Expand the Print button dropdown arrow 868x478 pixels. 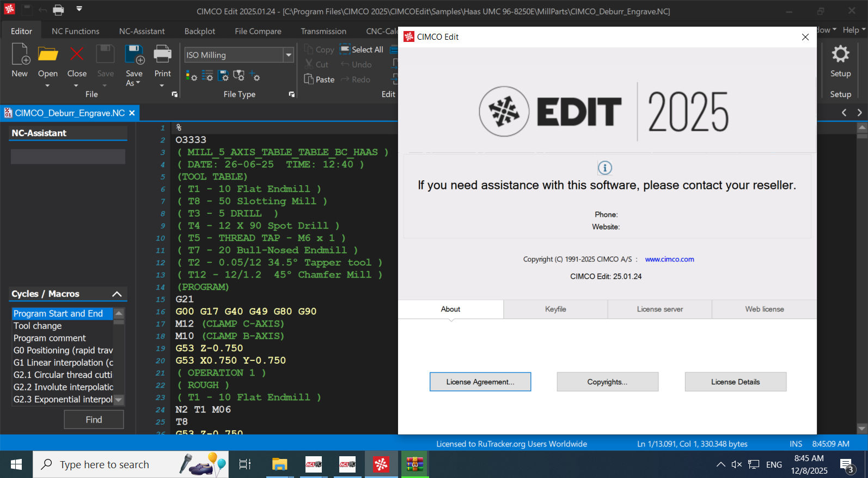tap(162, 85)
